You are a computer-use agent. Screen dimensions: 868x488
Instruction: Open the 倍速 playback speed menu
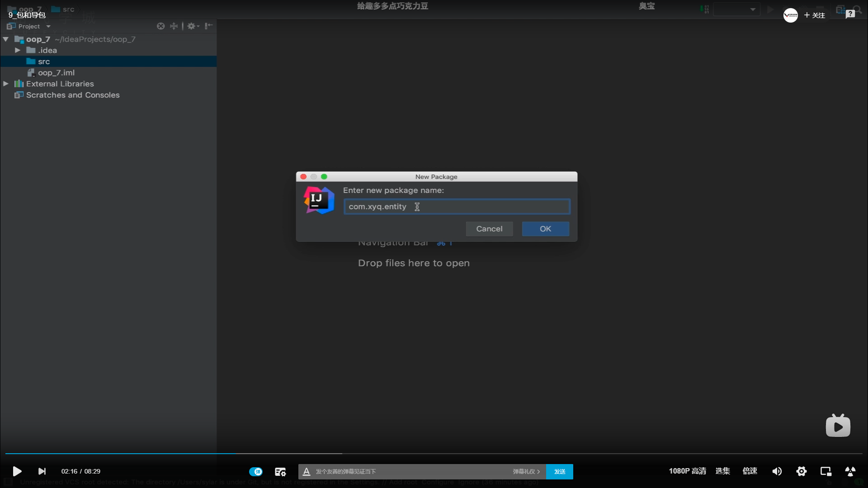click(x=750, y=471)
